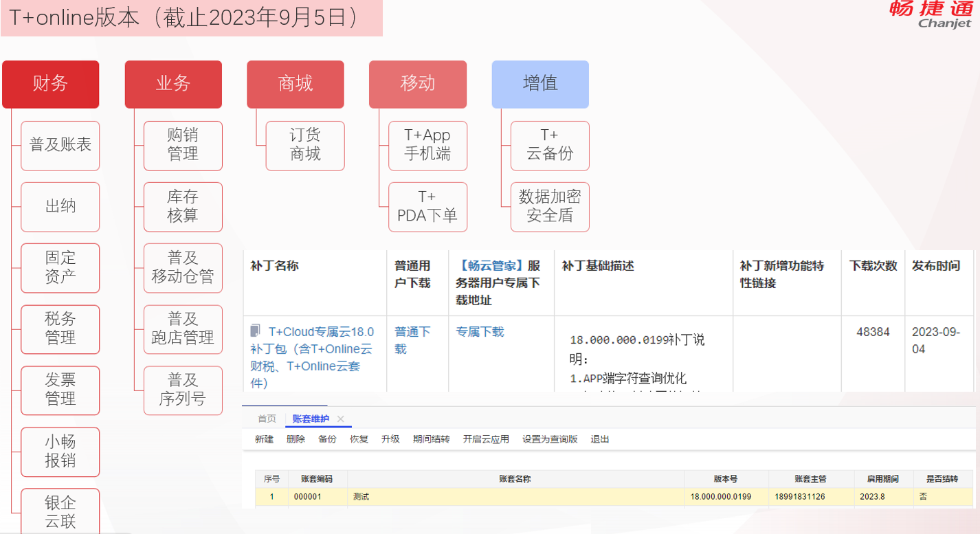Click the 18.000.000.0199补丁说明 text
The width and height of the screenshot is (980, 534).
pyautogui.click(x=637, y=348)
